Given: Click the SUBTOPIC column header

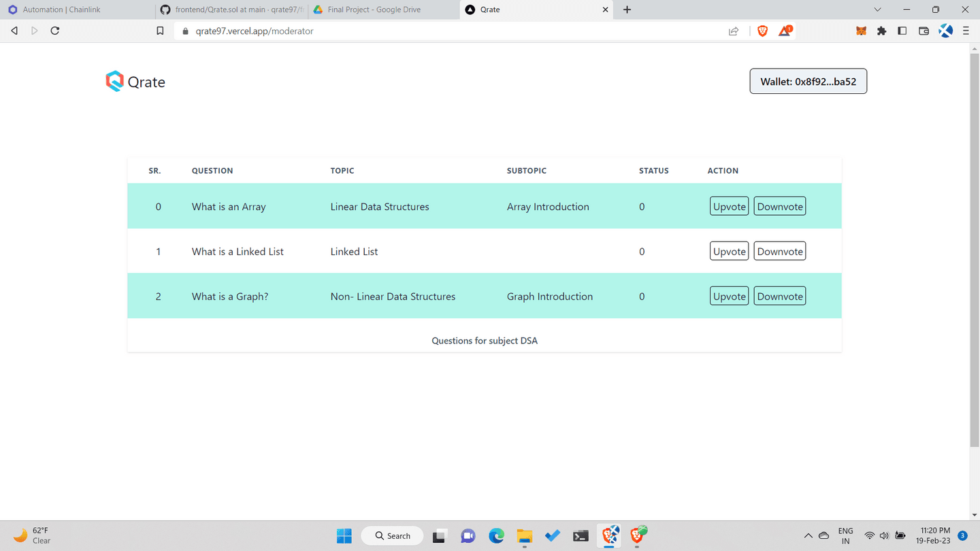Looking at the screenshot, I should 527,171.
